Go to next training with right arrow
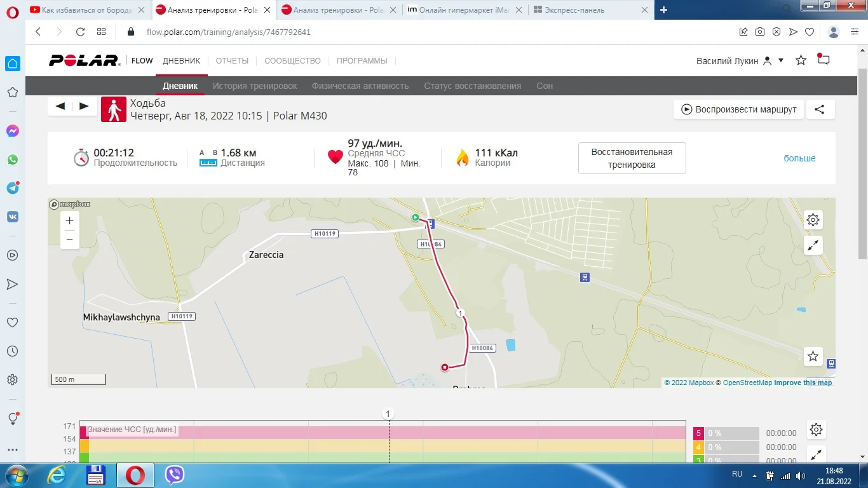The width and height of the screenshot is (868, 488). tap(85, 106)
